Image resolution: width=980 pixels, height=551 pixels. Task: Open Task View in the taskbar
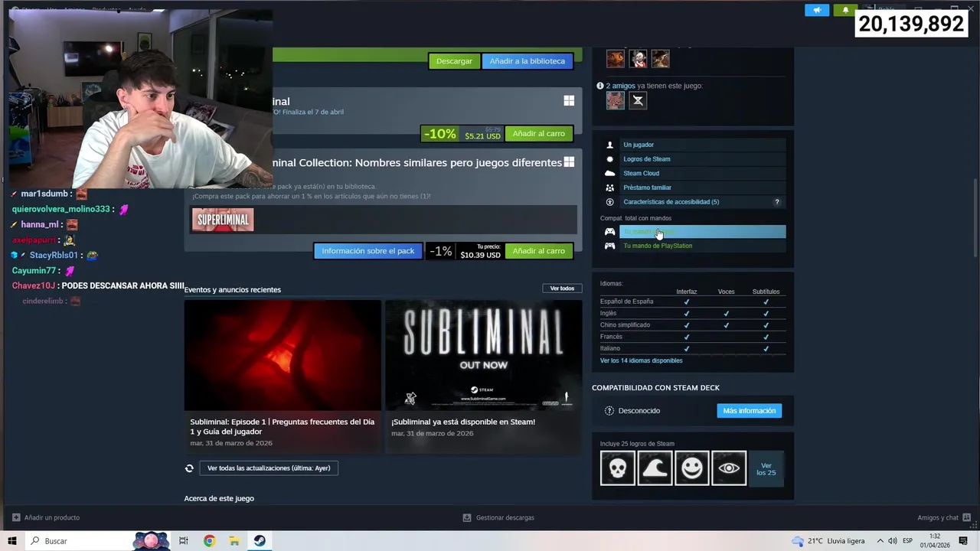pyautogui.click(x=184, y=541)
